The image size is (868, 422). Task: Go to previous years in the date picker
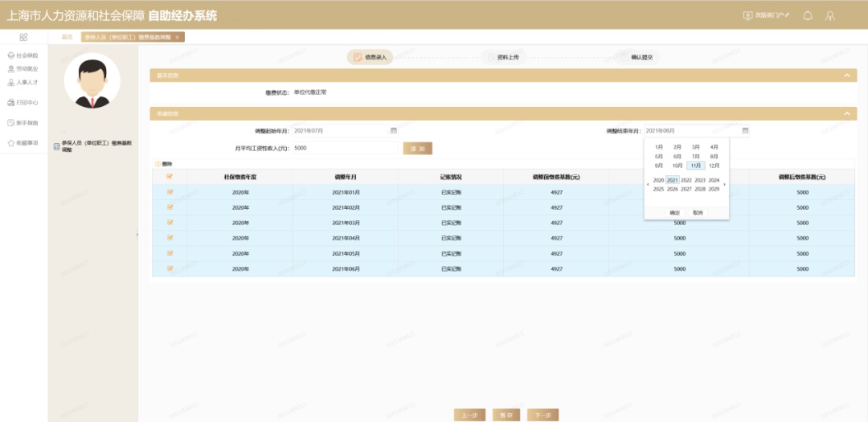coord(649,185)
